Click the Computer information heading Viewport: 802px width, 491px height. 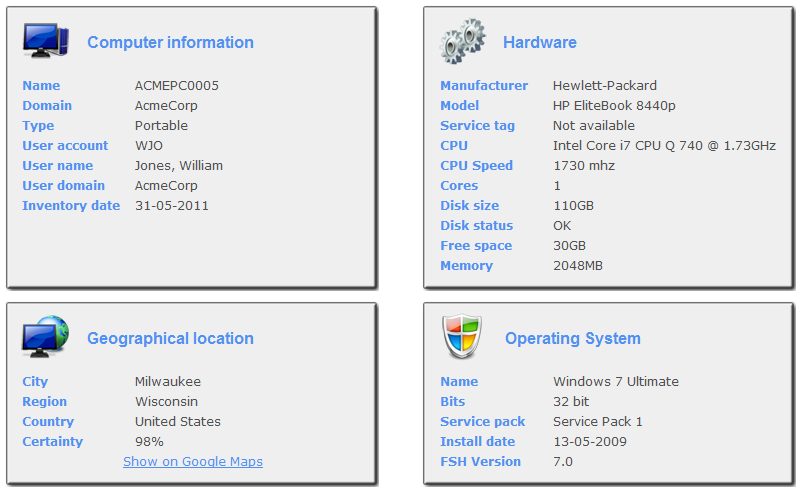point(170,42)
